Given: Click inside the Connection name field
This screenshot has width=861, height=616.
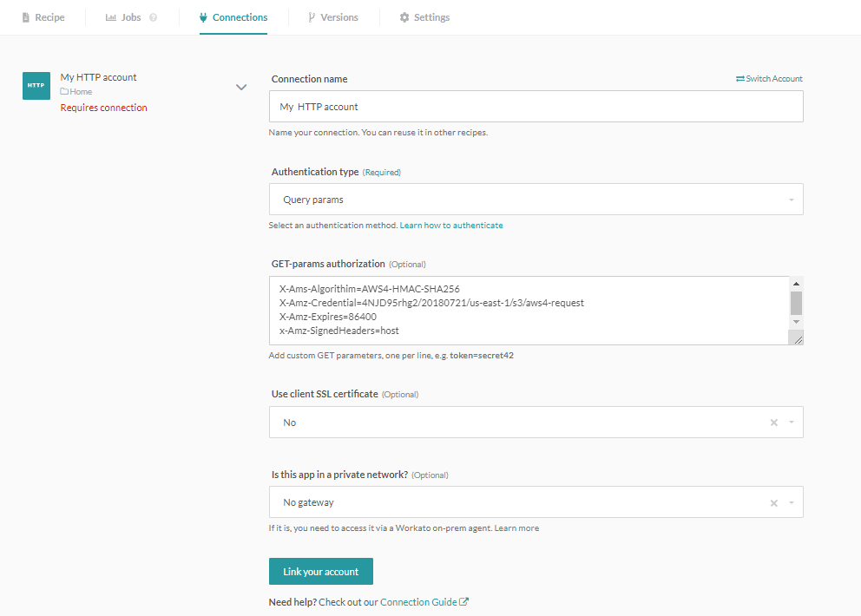Looking at the screenshot, I should pyautogui.click(x=536, y=106).
